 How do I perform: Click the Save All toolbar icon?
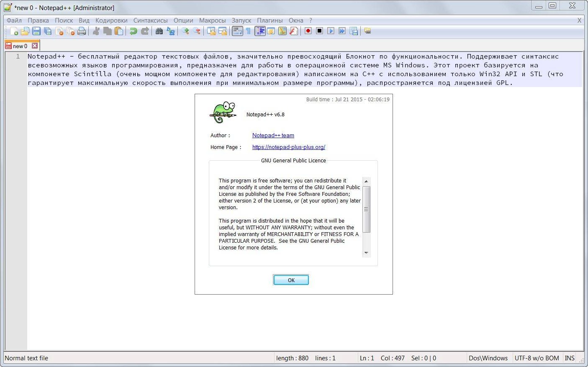coord(48,31)
